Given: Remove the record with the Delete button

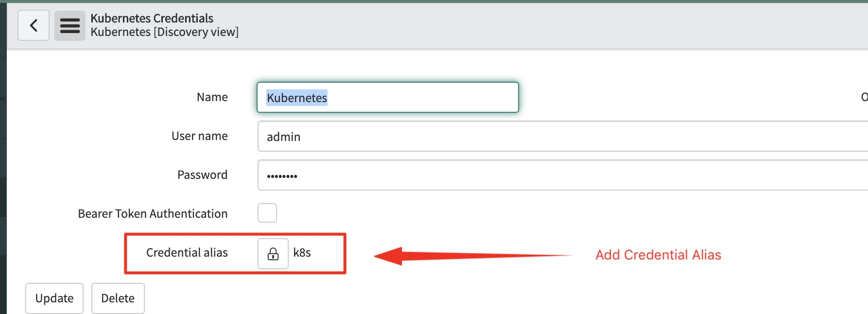Looking at the screenshot, I should 118,298.
